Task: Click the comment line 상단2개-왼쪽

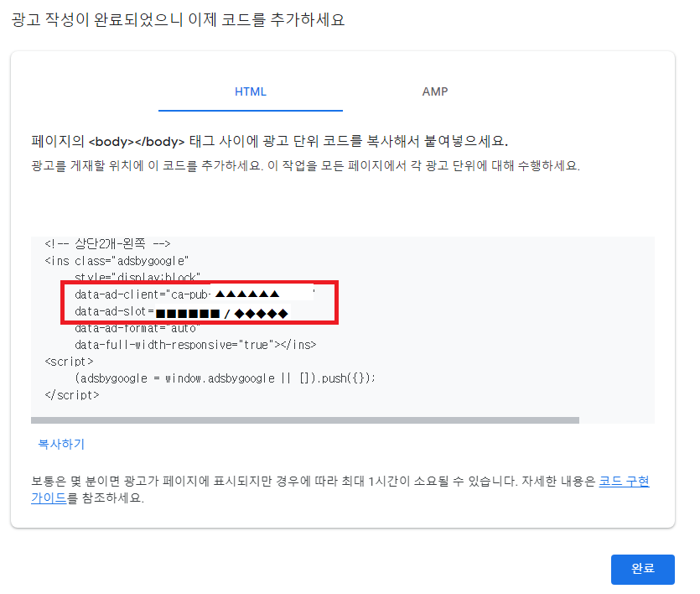Action: click(107, 244)
